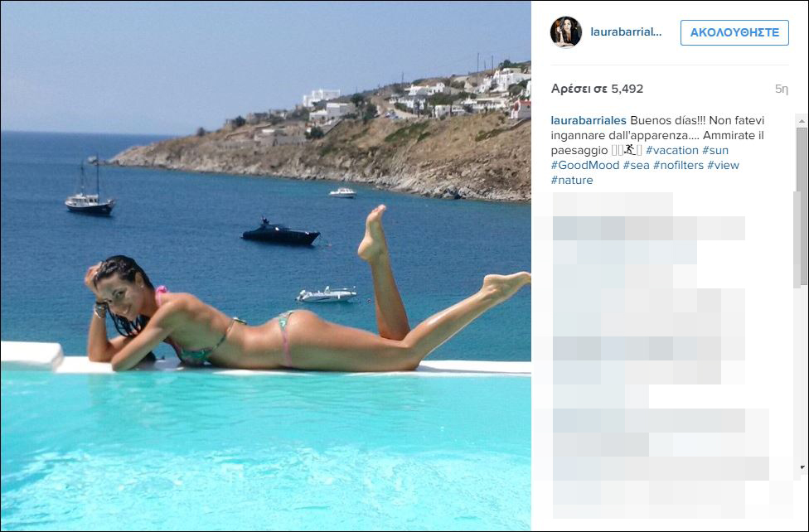Image resolution: width=809 pixels, height=532 pixels.
Task: Open the #nature hashtag
Action: (x=572, y=180)
